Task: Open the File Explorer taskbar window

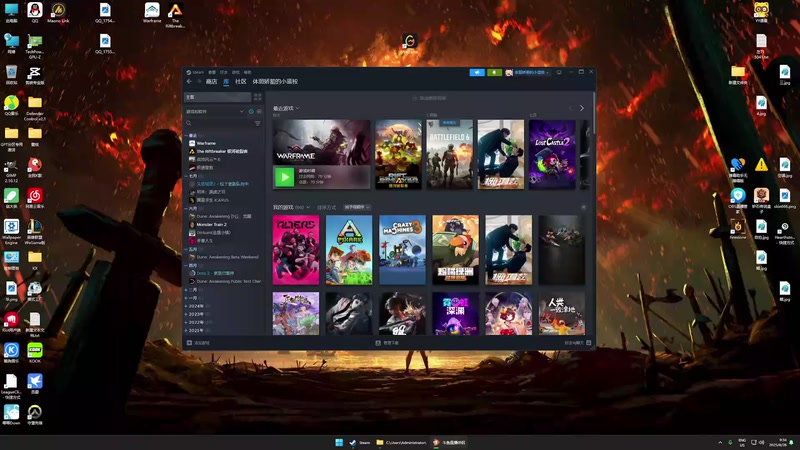Action: click(x=402, y=442)
